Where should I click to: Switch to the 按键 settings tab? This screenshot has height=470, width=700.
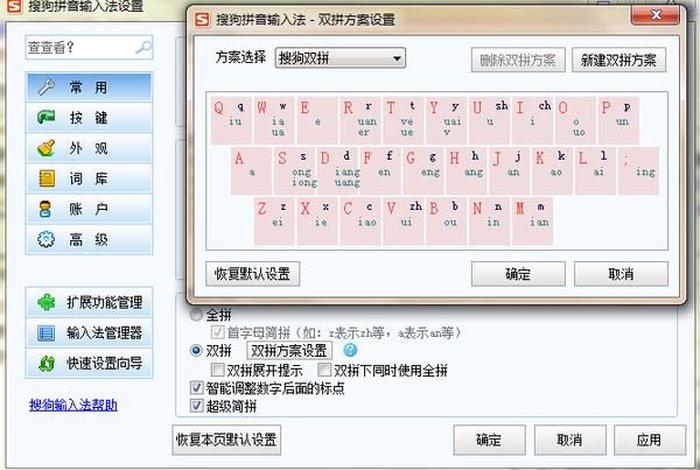pyautogui.click(x=89, y=118)
